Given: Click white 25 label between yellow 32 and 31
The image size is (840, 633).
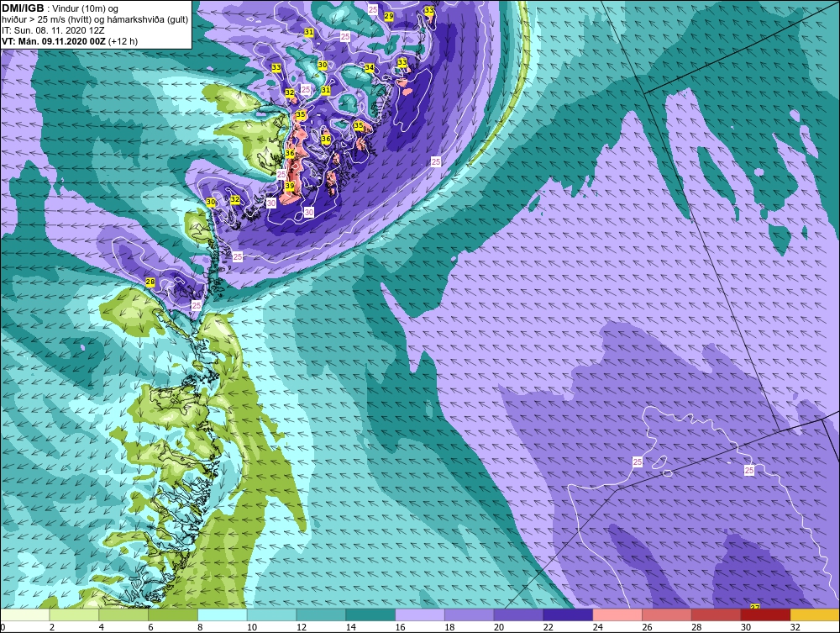Looking at the screenshot, I should coord(306,89).
